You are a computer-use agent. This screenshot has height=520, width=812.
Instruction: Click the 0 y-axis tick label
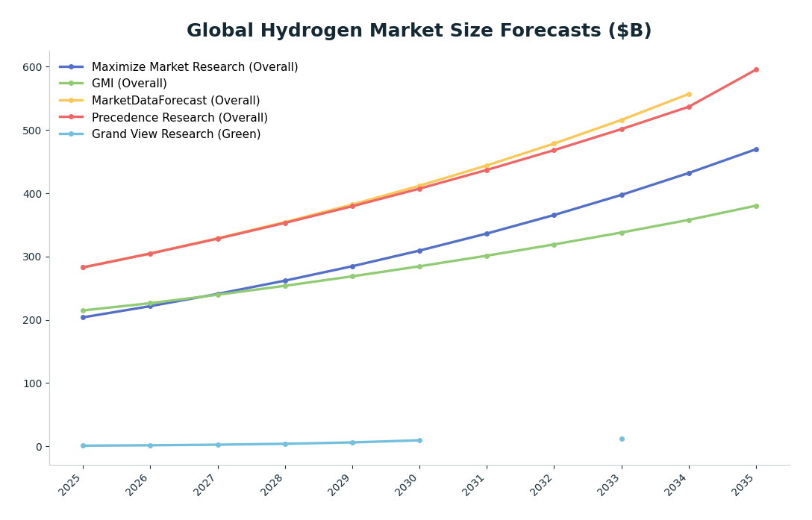[x=39, y=446]
